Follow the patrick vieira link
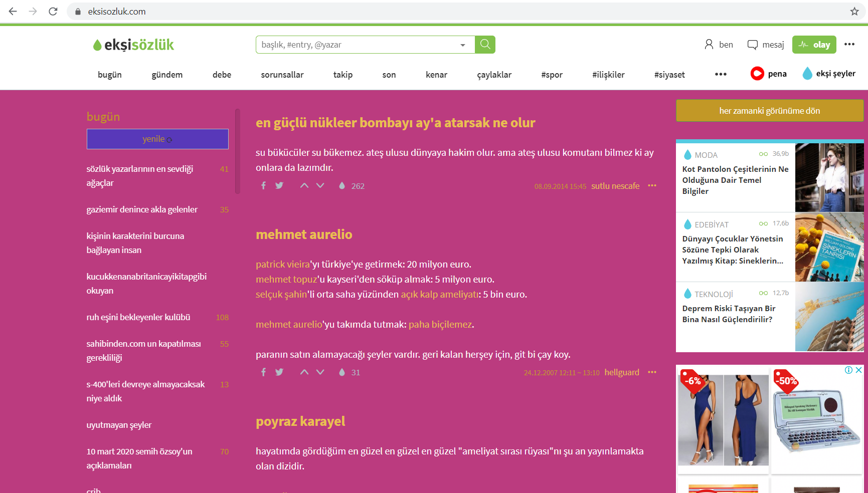 (283, 264)
